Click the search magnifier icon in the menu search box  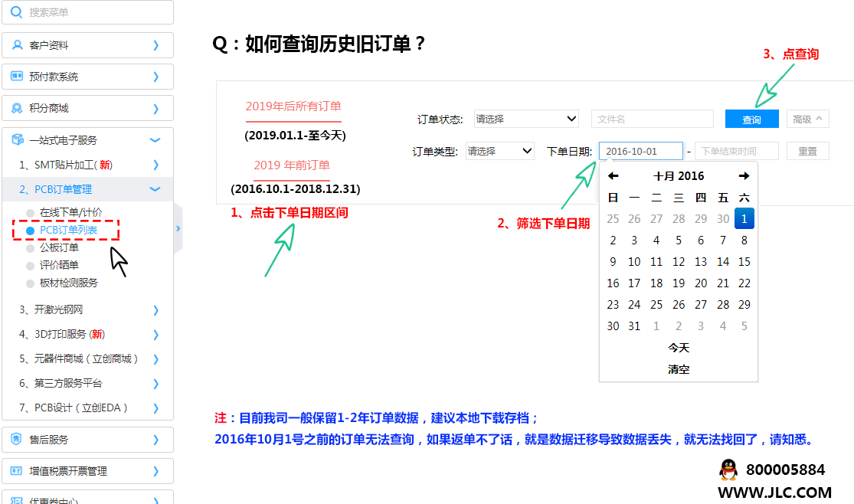(x=16, y=12)
